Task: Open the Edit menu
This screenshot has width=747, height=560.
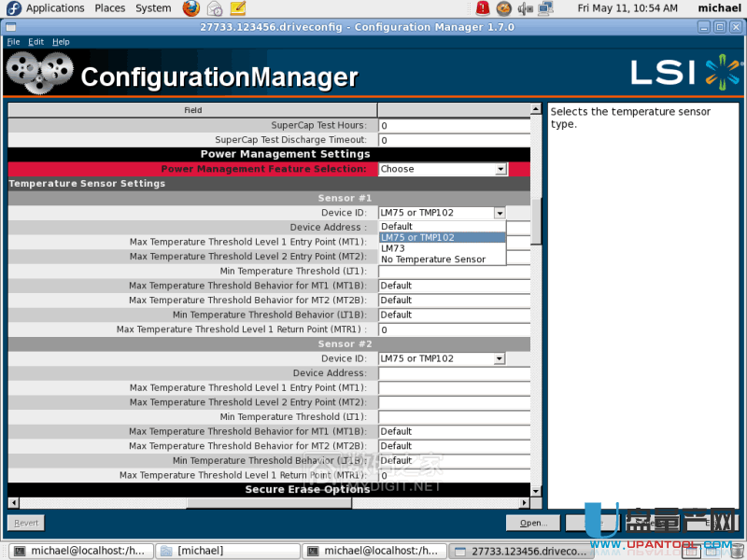Action: 35,42
